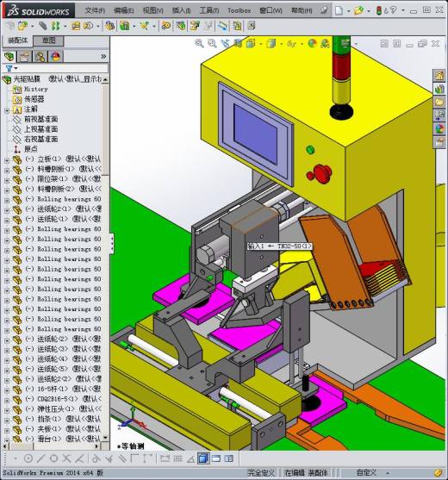The image size is (448, 480).
Task: Click the New document icon
Action: coord(339,10)
